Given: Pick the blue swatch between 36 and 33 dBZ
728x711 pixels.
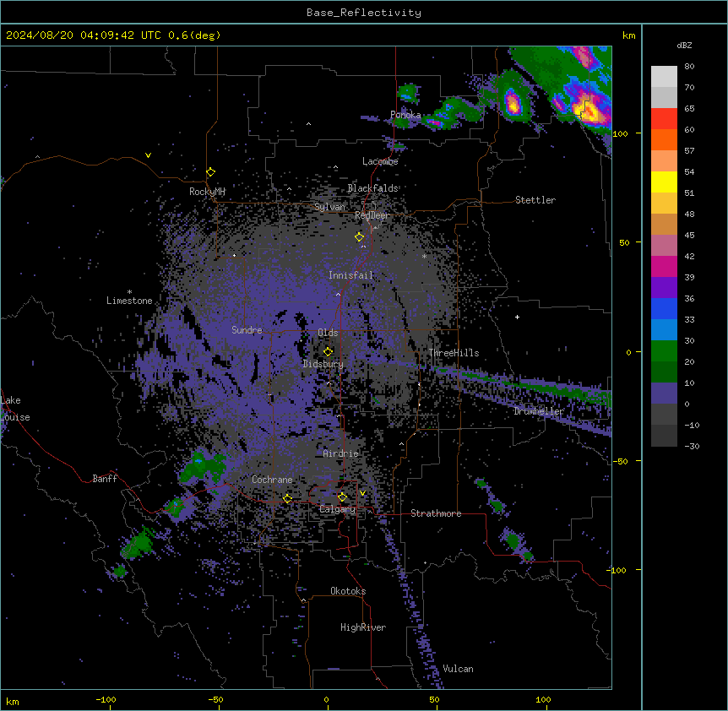Looking at the screenshot, I should pos(664,308).
